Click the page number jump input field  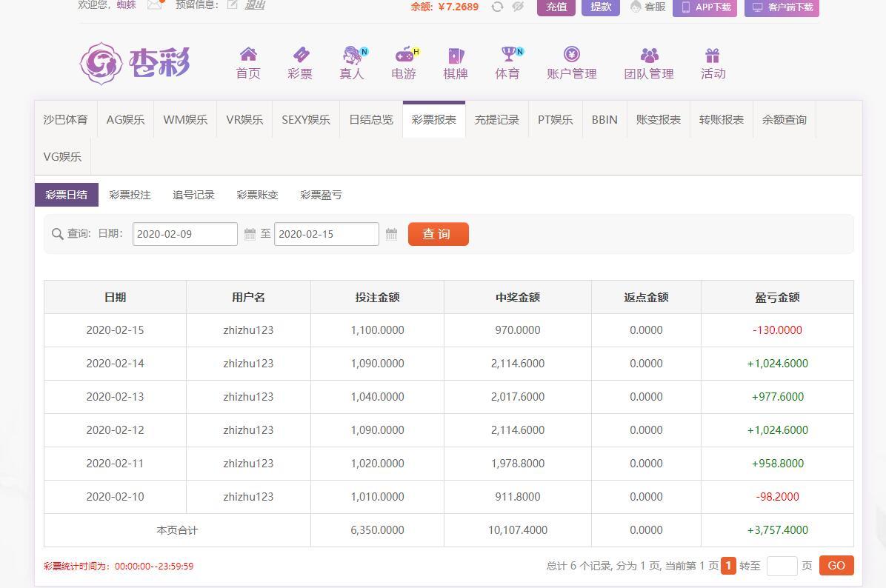782,566
